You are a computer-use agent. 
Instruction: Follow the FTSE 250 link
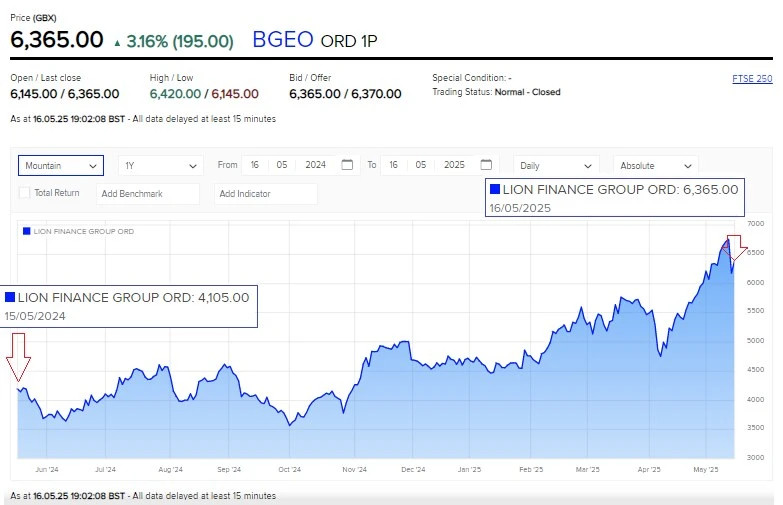point(752,78)
